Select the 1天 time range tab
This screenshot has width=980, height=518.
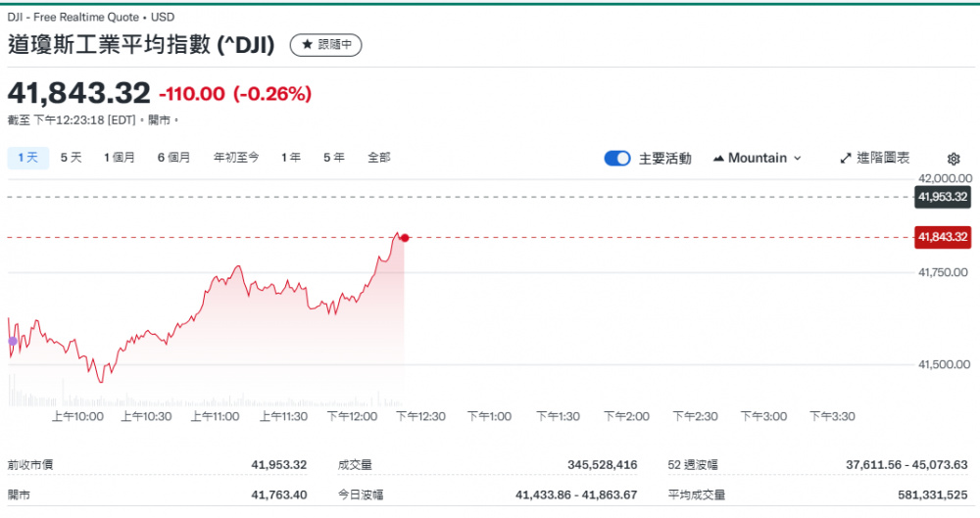[x=28, y=158]
